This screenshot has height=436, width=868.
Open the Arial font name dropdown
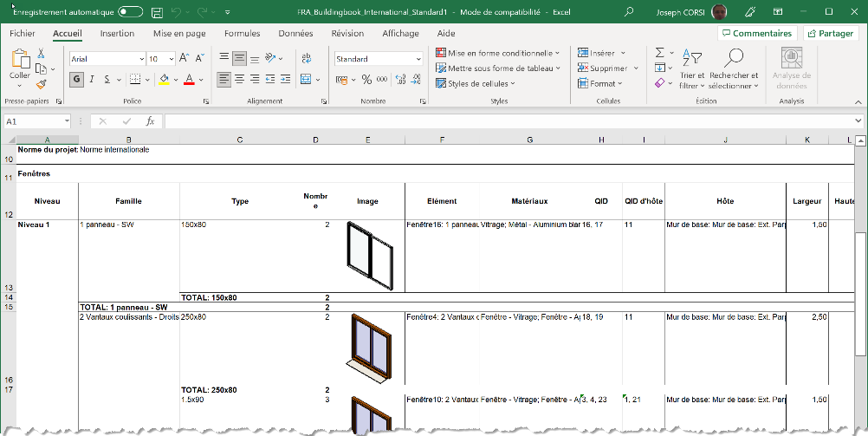[141, 59]
